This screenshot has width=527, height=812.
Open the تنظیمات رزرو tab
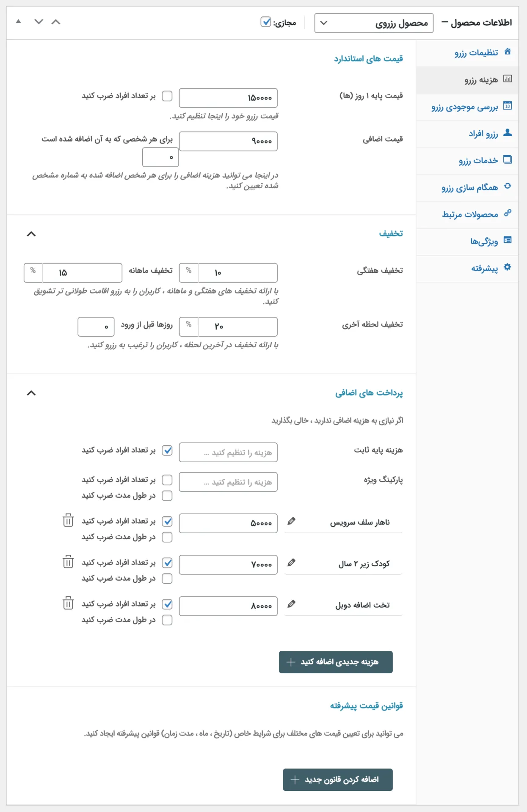pos(467,52)
